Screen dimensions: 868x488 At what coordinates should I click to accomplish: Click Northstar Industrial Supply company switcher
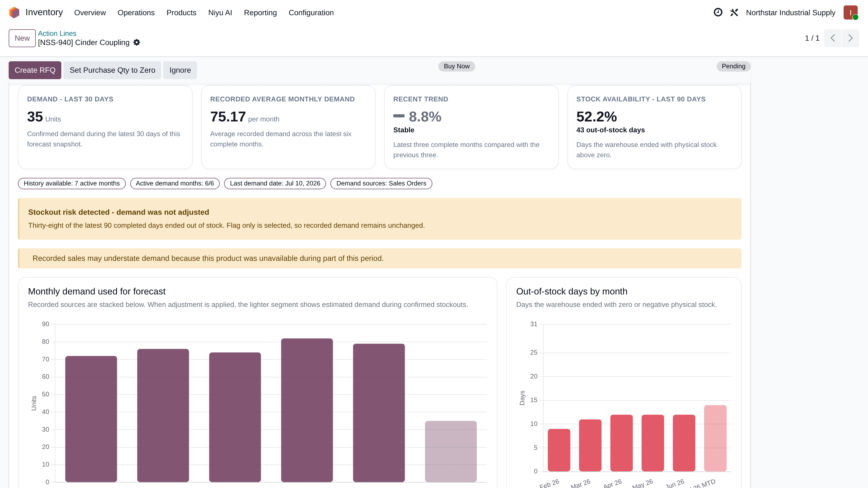pyautogui.click(x=790, y=12)
